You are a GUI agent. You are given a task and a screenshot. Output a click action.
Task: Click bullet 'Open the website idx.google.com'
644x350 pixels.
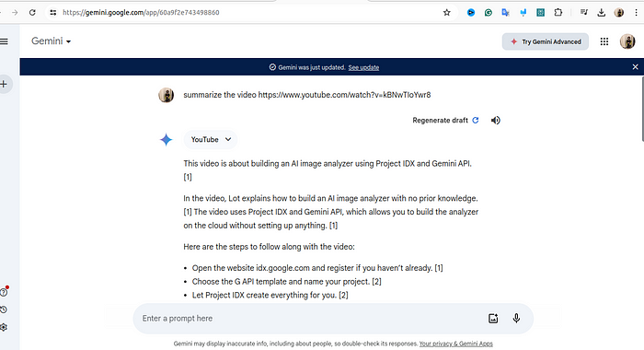click(x=317, y=268)
